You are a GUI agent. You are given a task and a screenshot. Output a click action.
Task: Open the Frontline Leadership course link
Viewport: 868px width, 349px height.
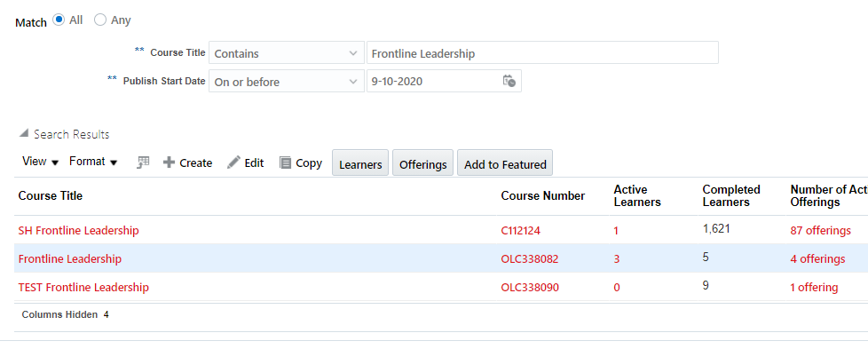70,258
